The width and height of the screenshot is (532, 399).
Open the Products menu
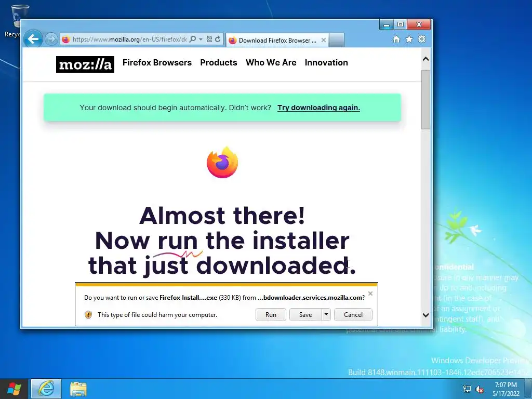(219, 62)
